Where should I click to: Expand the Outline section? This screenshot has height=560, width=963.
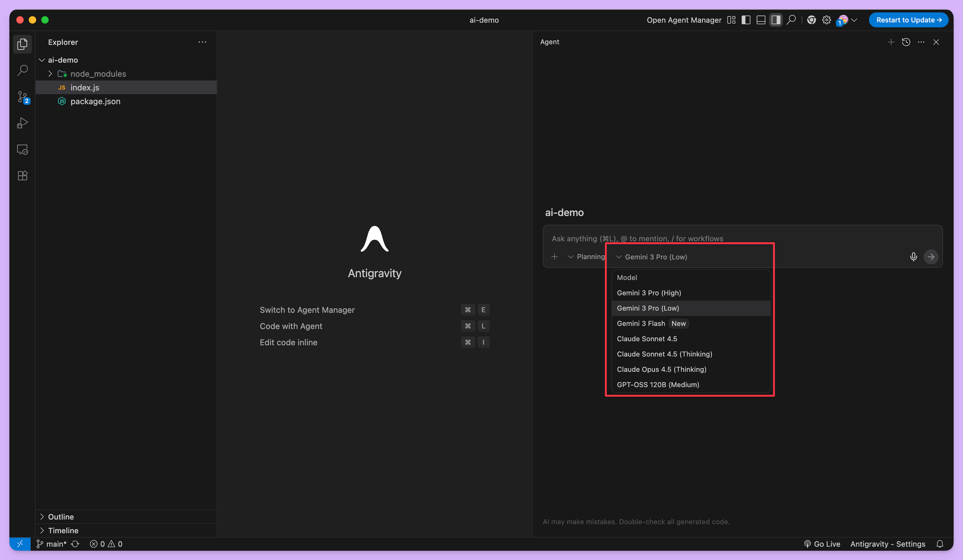tap(61, 517)
